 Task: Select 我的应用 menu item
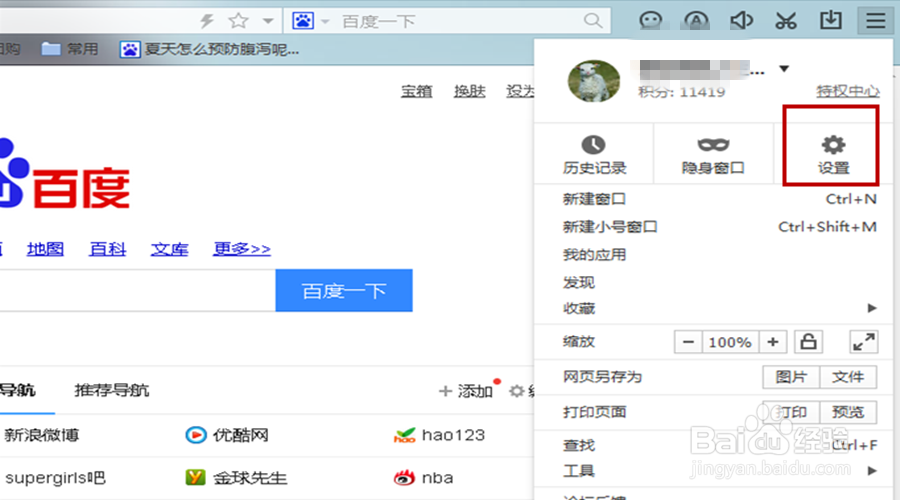click(x=713, y=254)
